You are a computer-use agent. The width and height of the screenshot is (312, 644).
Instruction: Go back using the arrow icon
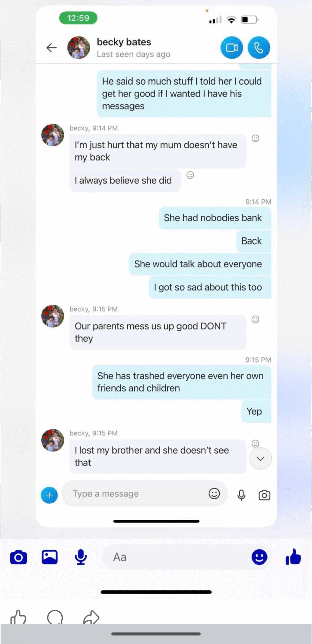(x=52, y=48)
